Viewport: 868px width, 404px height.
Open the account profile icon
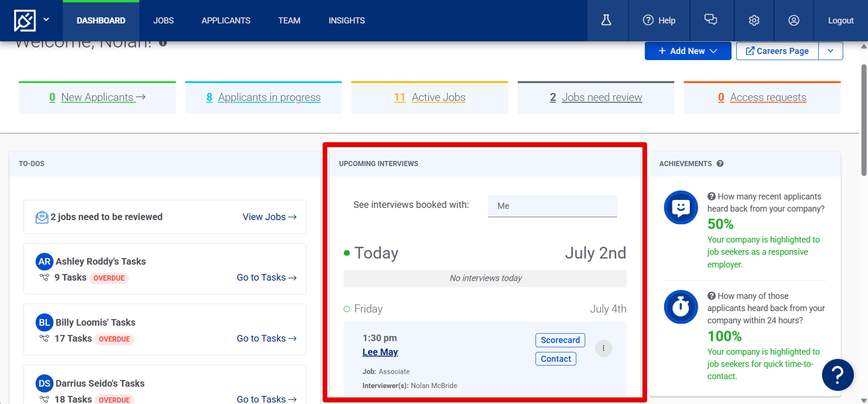pos(793,20)
